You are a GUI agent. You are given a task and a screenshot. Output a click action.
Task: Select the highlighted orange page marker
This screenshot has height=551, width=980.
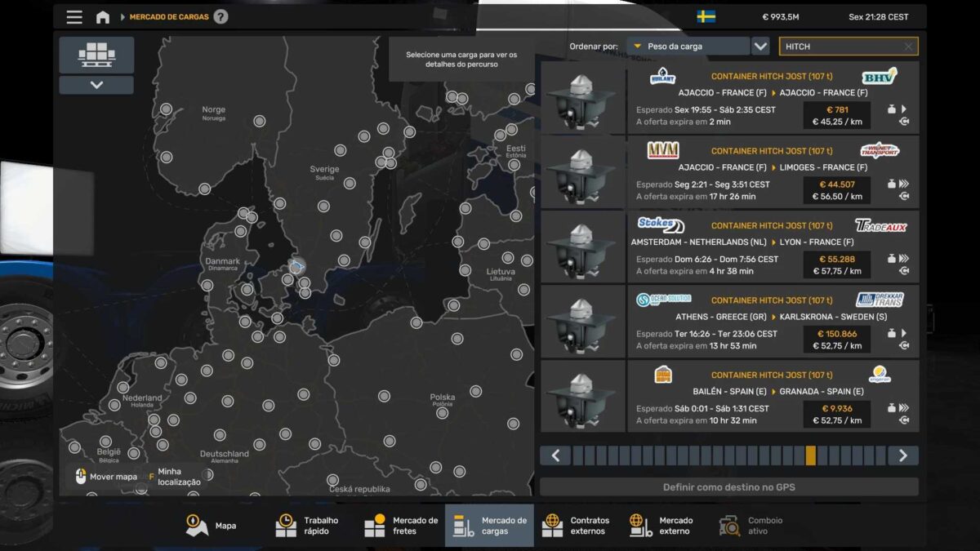click(x=810, y=455)
